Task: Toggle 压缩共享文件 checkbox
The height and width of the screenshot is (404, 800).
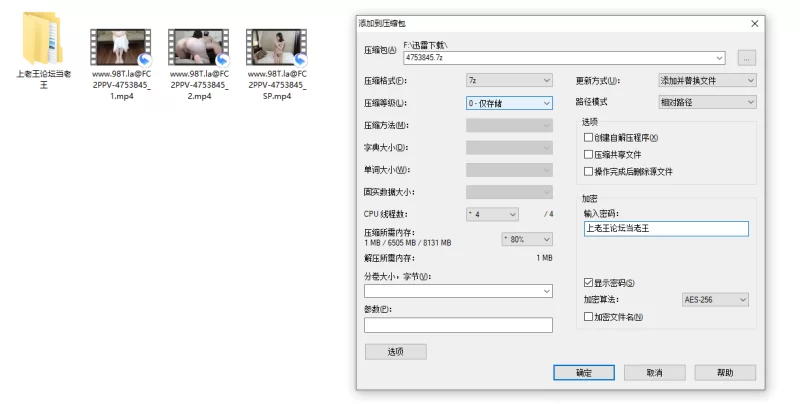Action: (x=588, y=154)
